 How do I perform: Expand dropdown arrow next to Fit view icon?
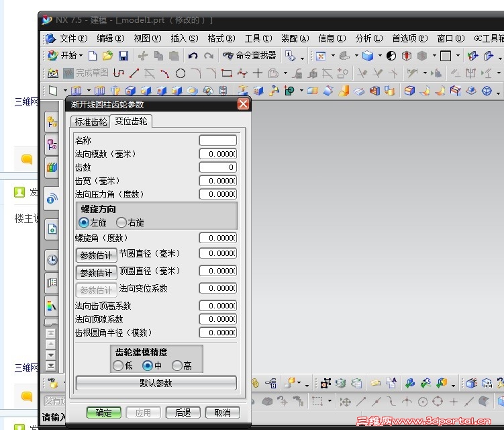click(333, 56)
